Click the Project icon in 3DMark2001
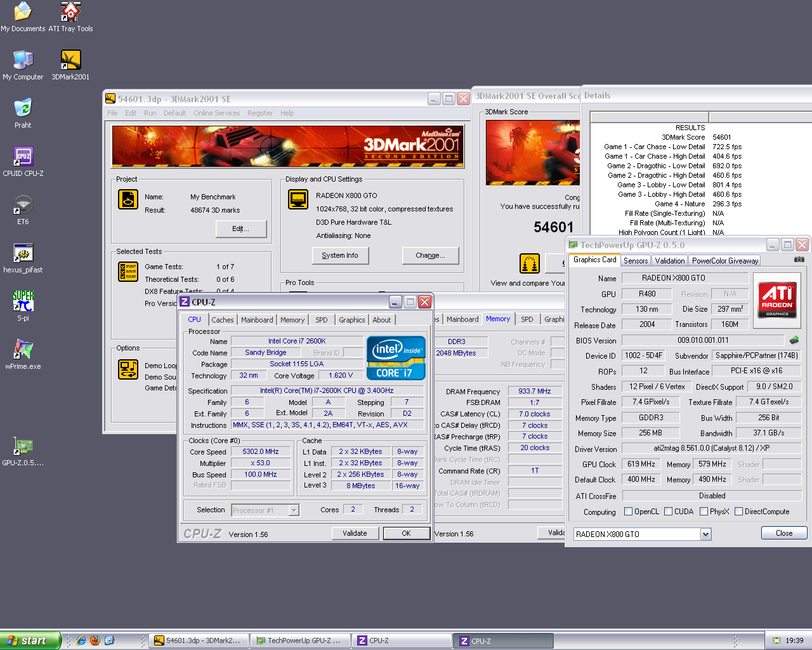The image size is (812, 650). (x=128, y=199)
